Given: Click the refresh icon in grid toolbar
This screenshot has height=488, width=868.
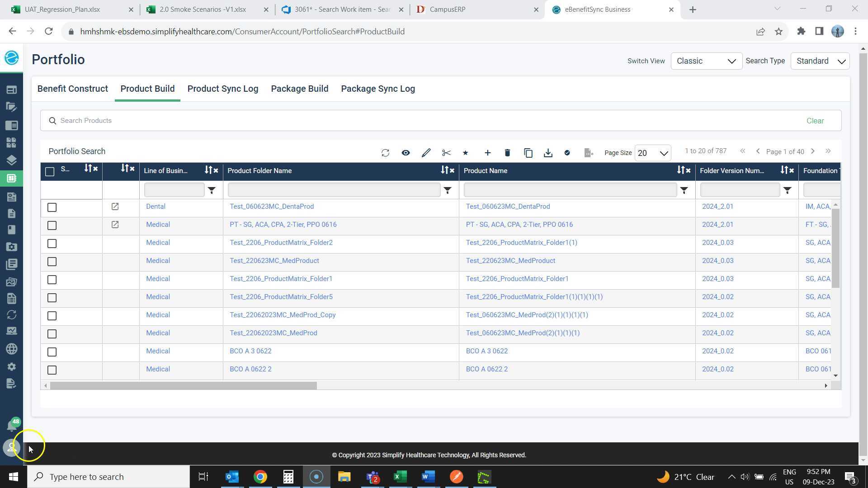Looking at the screenshot, I should click(385, 153).
